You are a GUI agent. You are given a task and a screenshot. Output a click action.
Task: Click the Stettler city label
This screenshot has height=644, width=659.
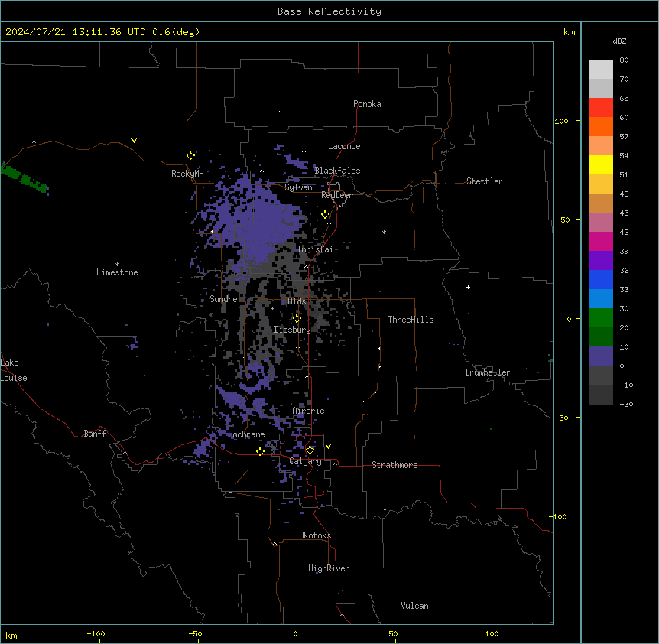click(x=485, y=181)
